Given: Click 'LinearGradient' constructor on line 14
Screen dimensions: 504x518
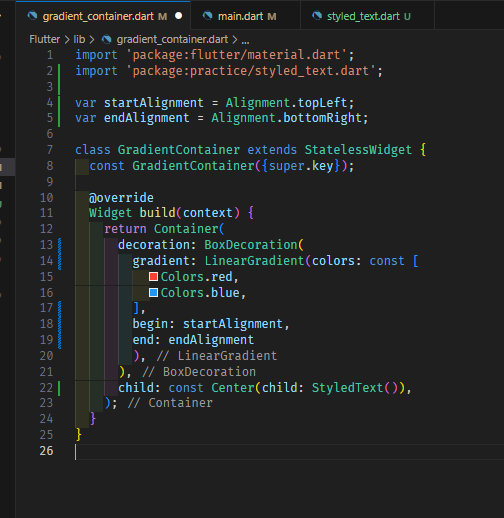Looking at the screenshot, I should click(254, 261).
